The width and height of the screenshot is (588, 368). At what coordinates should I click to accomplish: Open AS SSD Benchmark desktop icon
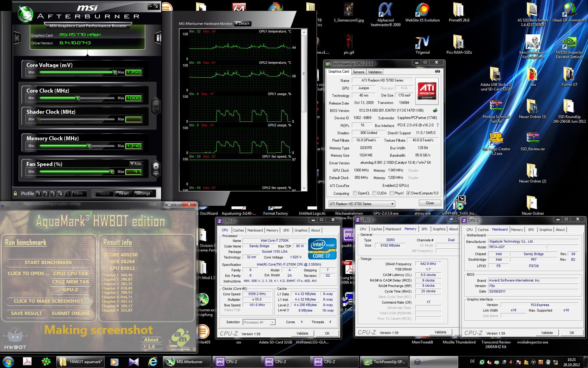(533, 14)
